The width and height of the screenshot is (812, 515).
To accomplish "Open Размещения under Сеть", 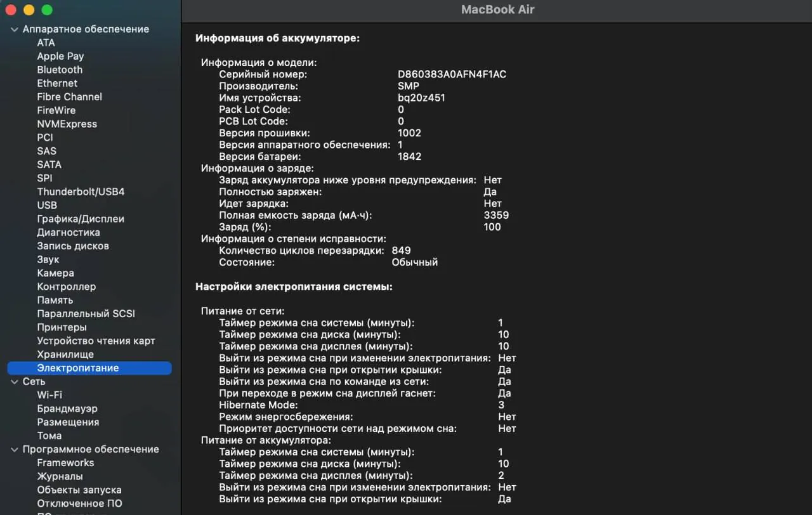I will tap(68, 422).
